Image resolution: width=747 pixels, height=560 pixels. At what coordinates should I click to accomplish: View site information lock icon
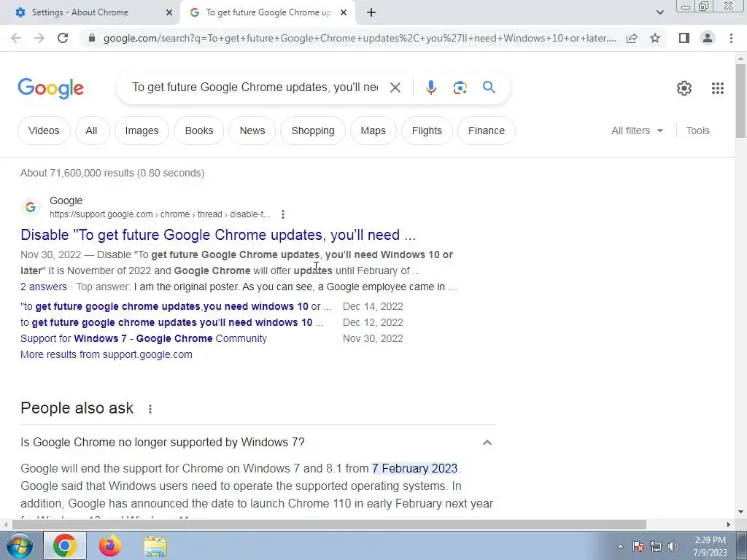[92, 38]
